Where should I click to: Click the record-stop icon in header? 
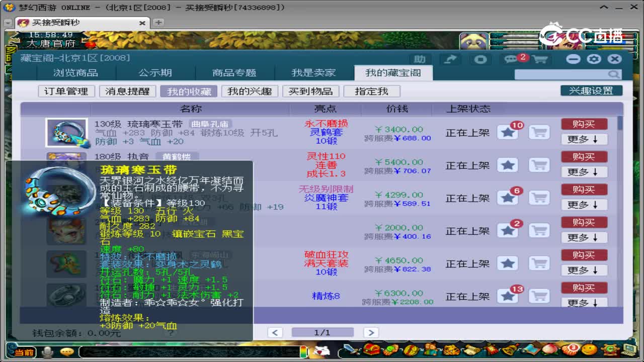pos(480,59)
